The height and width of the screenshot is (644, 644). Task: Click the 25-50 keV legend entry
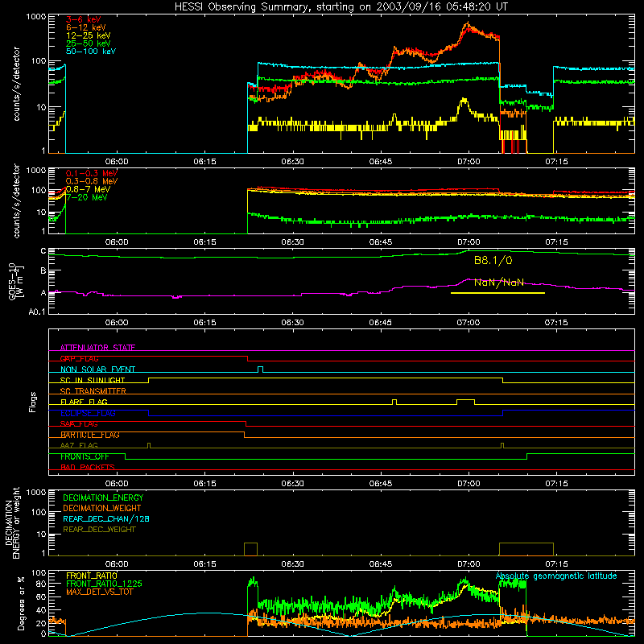[x=89, y=43]
